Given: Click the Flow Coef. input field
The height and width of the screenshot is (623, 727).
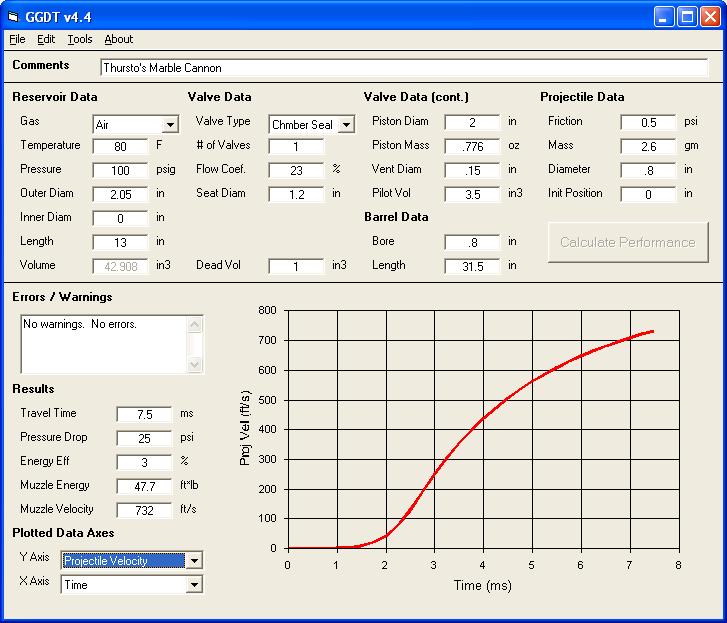Looking at the screenshot, I should (296, 170).
